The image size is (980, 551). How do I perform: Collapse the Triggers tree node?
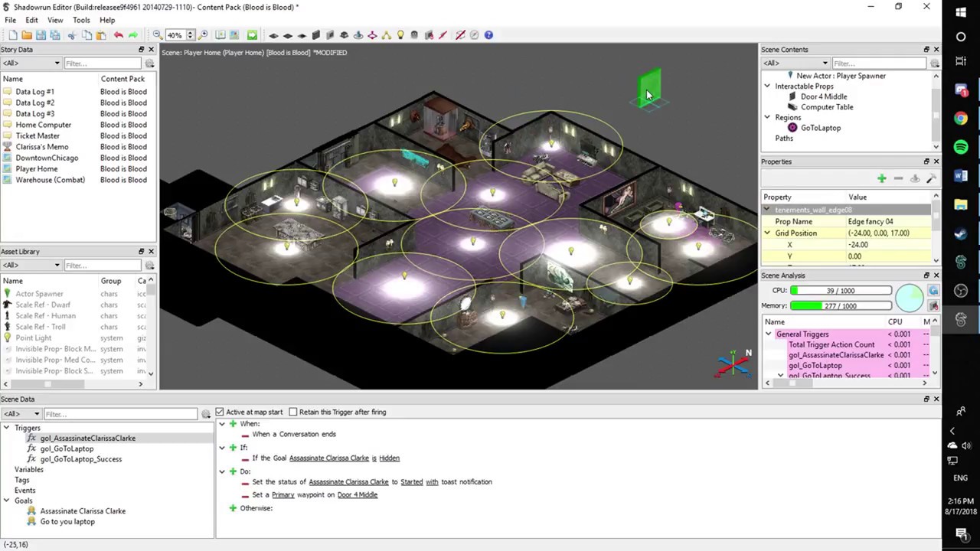click(x=6, y=428)
